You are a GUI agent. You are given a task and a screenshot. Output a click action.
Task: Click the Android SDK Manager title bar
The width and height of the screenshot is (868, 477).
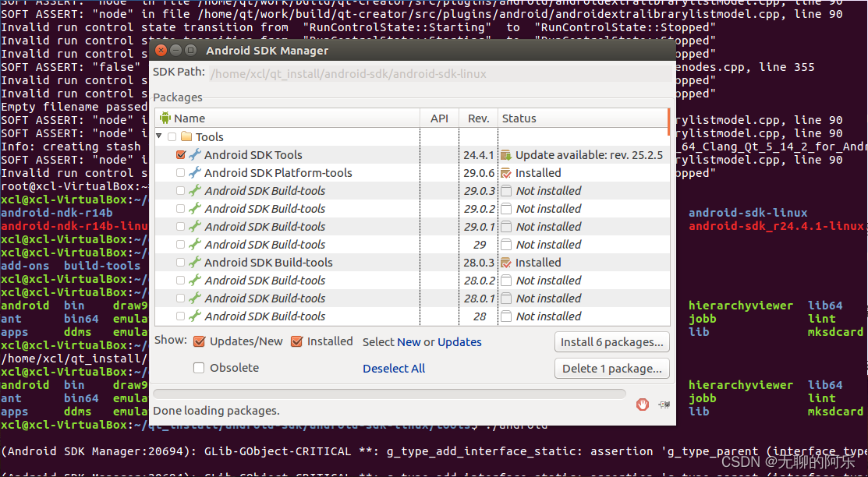point(413,51)
